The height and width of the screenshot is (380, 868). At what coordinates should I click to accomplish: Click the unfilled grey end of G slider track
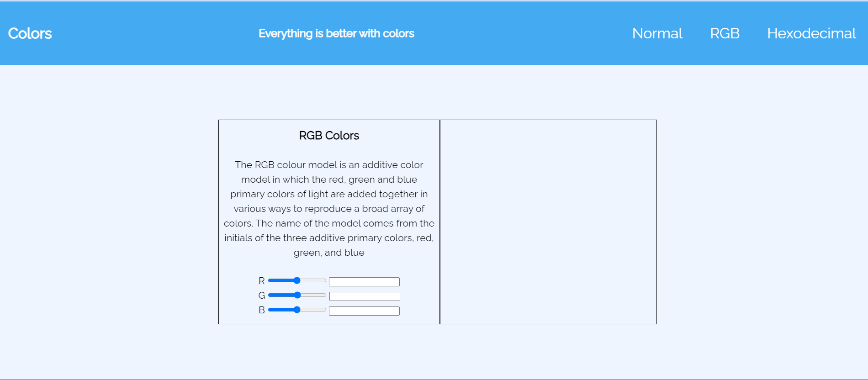click(x=315, y=295)
